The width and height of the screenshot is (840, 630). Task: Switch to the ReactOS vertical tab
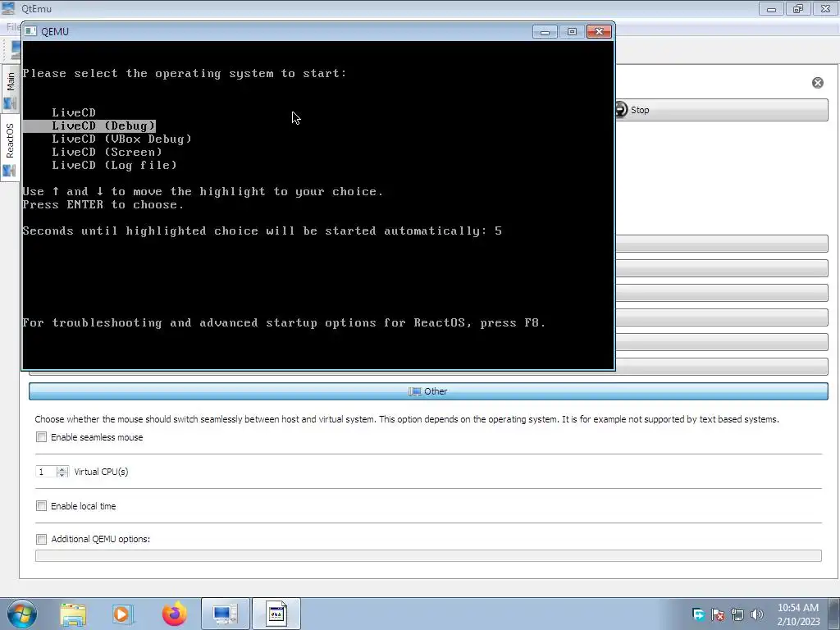(10, 148)
